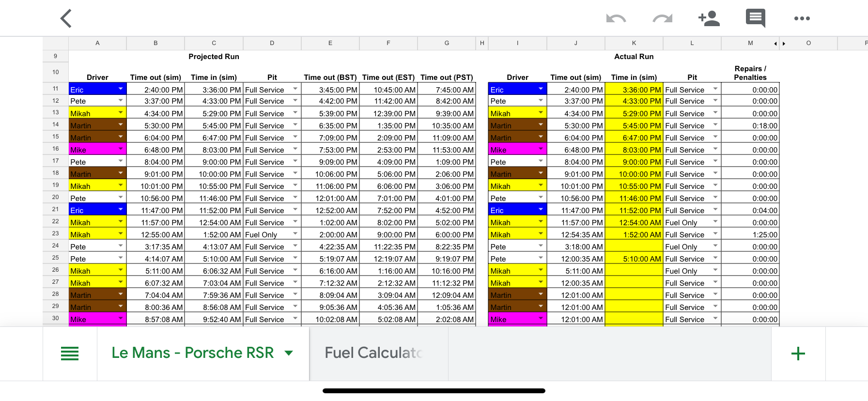Image resolution: width=868 pixels, height=401 pixels.
Task: Select column K header
Action: [634, 43]
